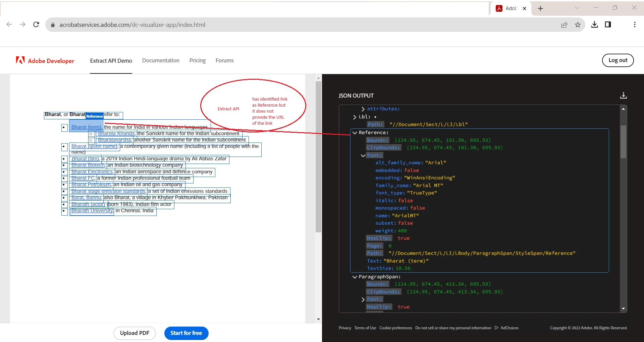
Task: Click the Page key in JSON
Action: click(374, 246)
